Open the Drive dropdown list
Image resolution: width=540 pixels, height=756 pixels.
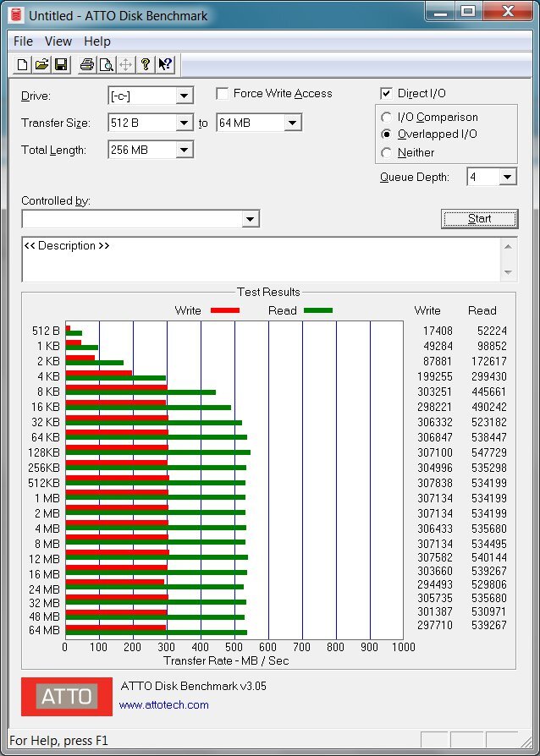[x=185, y=96]
